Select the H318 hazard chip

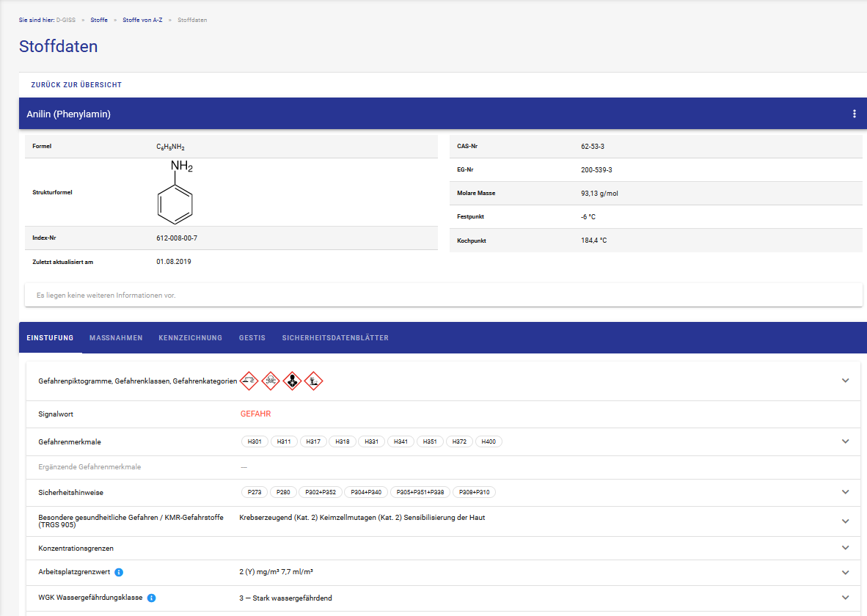[x=343, y=441]
